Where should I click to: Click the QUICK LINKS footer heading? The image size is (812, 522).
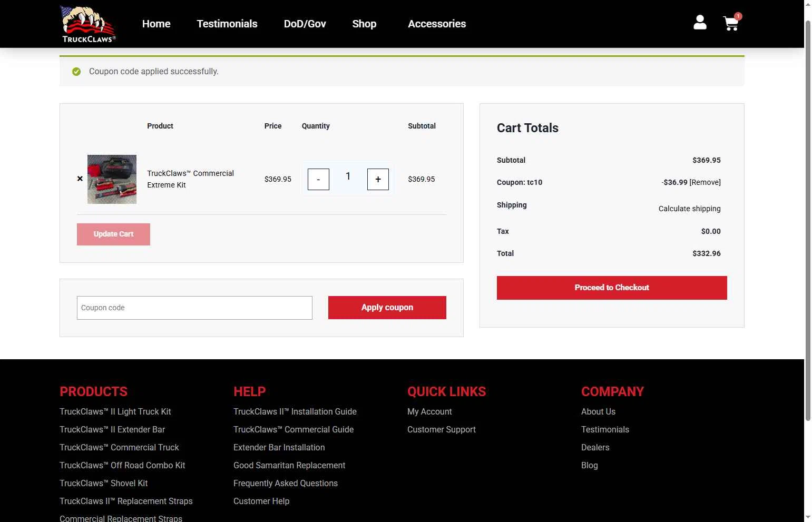click(x=446, y=392)
